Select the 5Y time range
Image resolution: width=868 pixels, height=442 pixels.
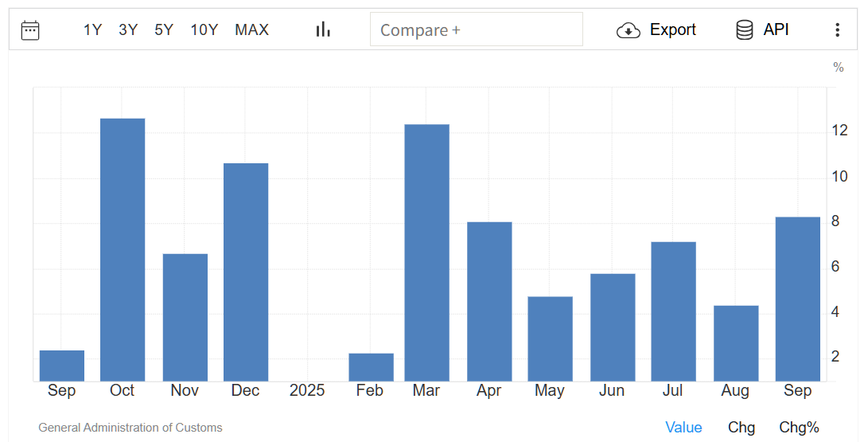tap(164, 30)
